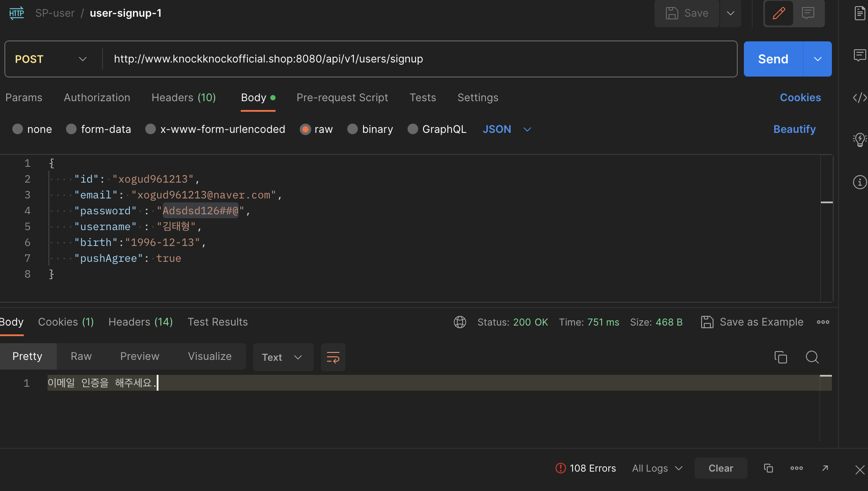
Task: Open the request info icon in the sidebar
Action: [860, 182]
